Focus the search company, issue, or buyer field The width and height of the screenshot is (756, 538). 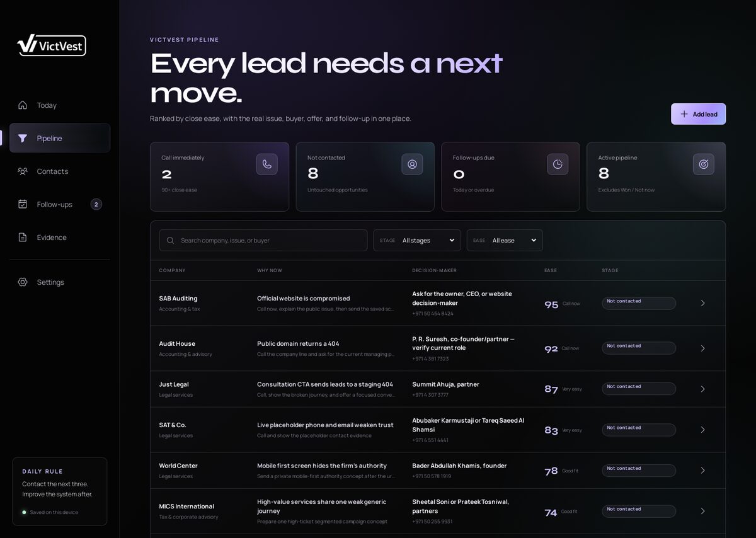(x=263, y=241)
